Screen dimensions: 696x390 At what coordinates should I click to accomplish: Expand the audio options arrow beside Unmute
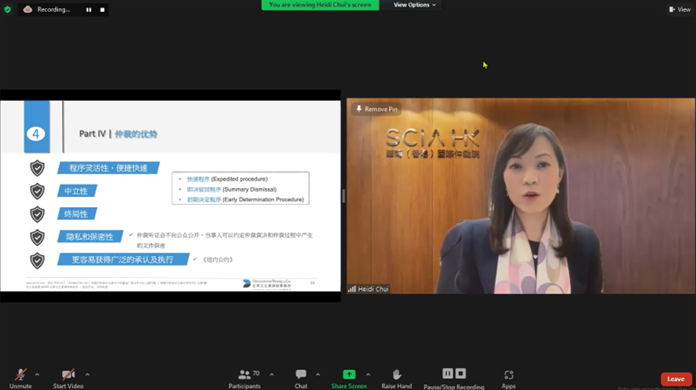[37, 375]
